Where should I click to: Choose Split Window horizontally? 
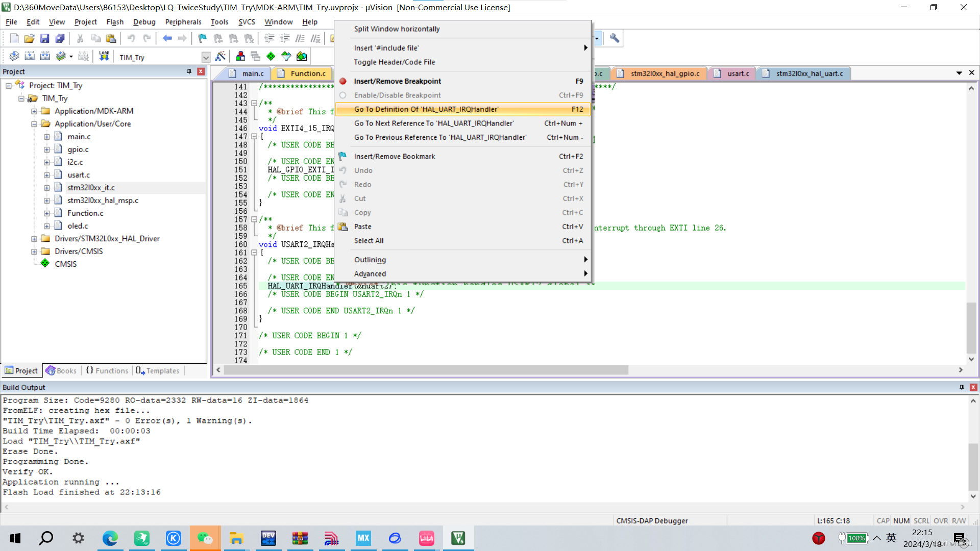pos(463,29)
